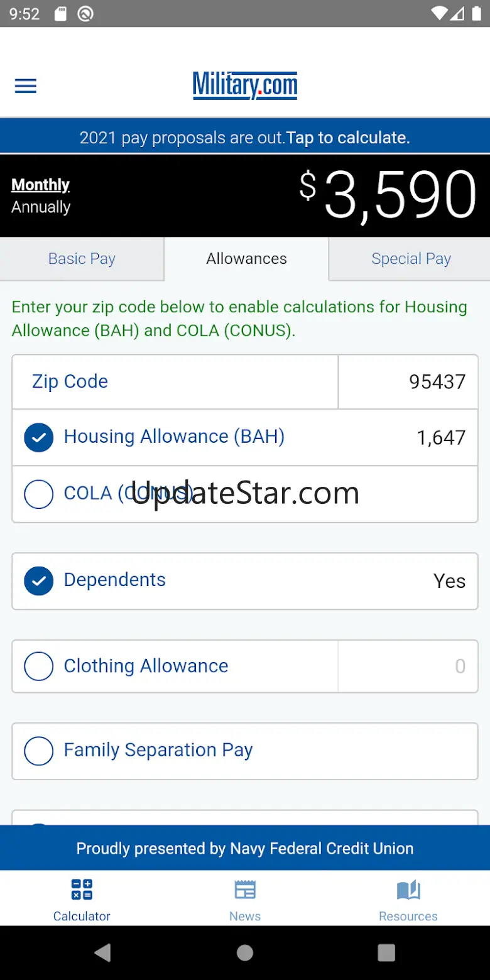Select the Monthly pay display

tap(41, 185)
